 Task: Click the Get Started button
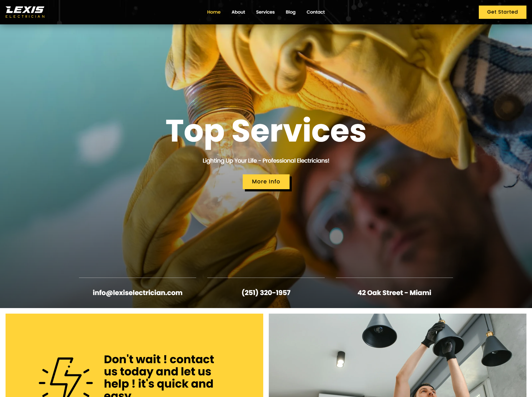[x=502, y=12]
